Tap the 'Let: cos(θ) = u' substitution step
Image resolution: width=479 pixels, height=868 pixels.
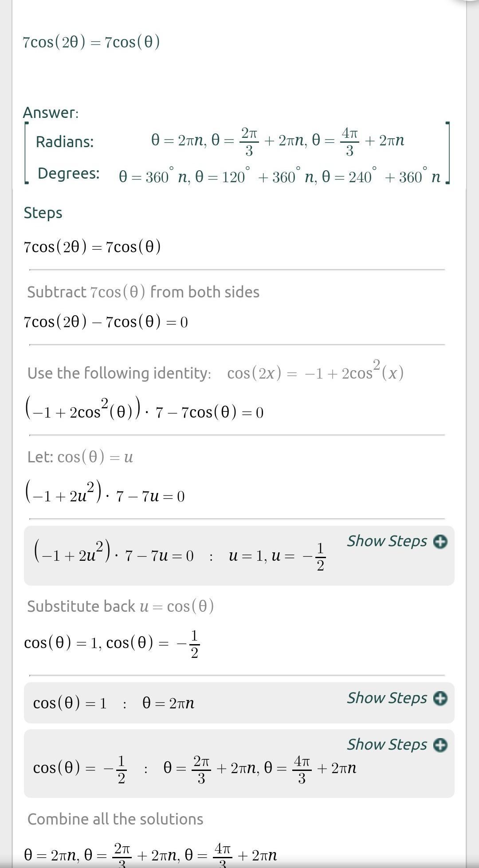80,457
